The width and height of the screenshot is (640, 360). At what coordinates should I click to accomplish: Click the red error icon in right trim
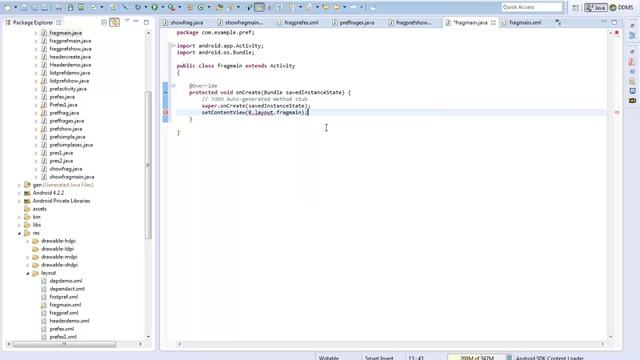pyautogui.click(x=632, y=62)
